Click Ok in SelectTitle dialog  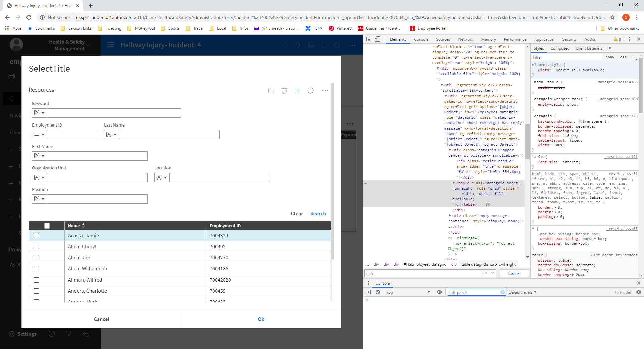click(x=261, y=319)
